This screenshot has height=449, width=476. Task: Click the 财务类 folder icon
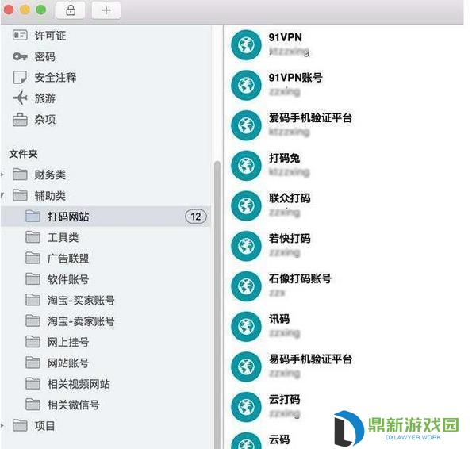[20, 175]
